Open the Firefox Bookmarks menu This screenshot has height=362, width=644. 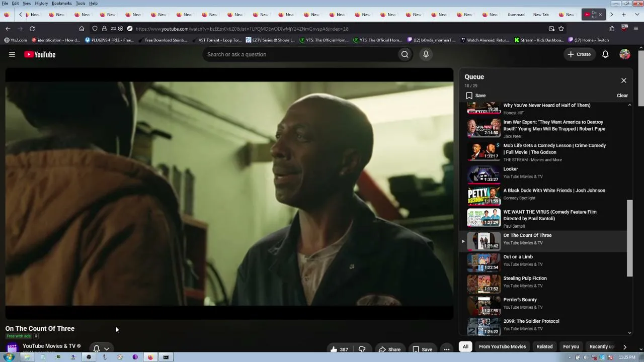tap(61, 4)
